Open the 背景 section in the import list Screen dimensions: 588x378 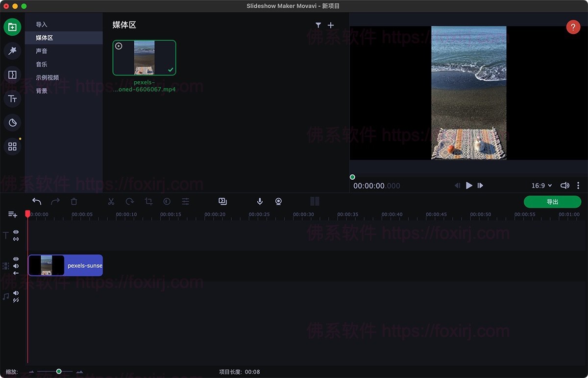42,90
